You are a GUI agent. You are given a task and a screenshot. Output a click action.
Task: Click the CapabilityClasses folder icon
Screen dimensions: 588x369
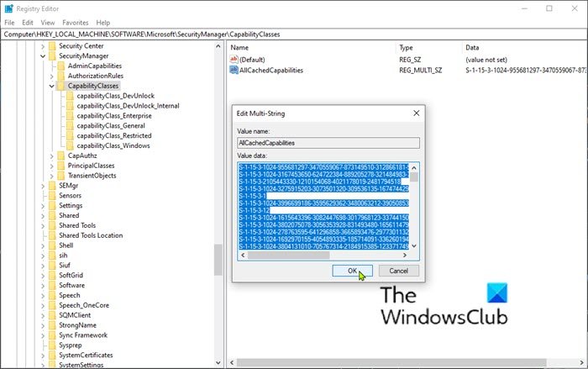pyautogui.click(x=61, y=86)
